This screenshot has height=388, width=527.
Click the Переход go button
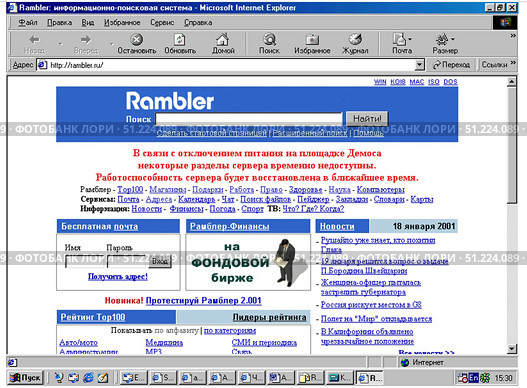451,65
